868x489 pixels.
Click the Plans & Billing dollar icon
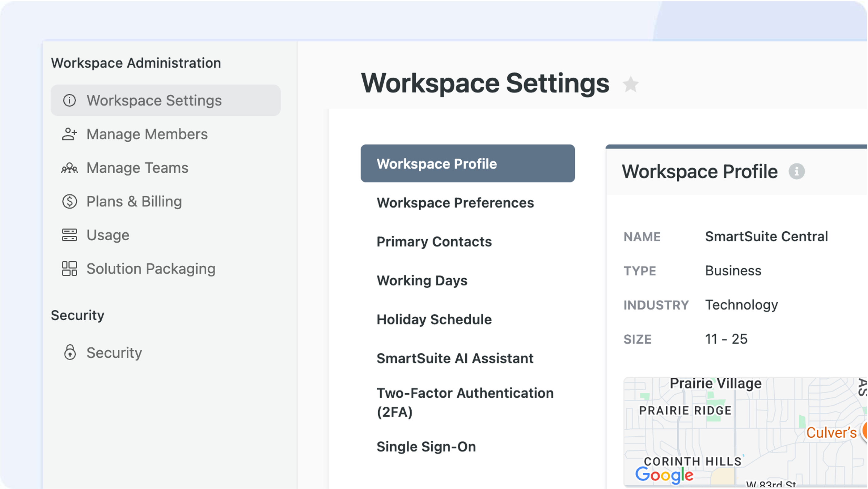pyautogui.click(x=70, y=202)
